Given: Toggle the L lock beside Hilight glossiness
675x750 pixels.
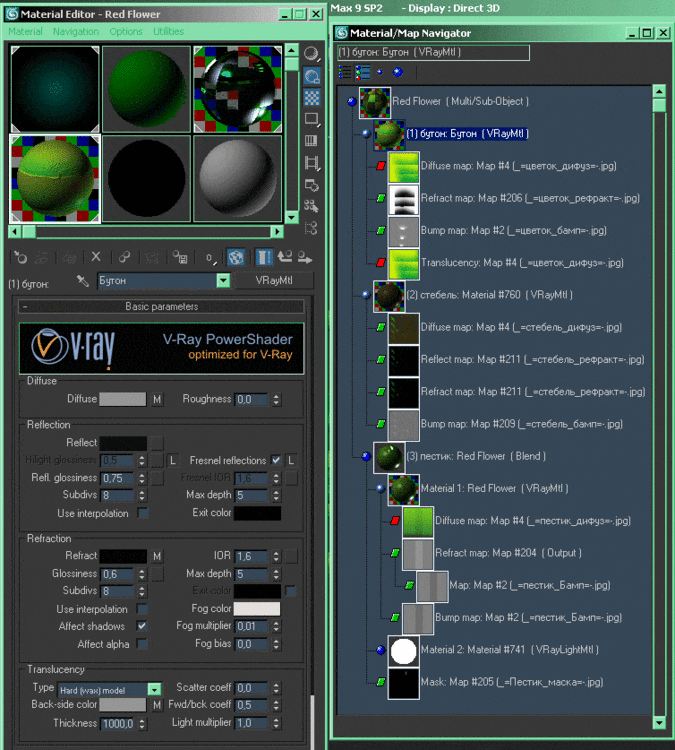Looking at the screenshot, I should coord(173,461).
